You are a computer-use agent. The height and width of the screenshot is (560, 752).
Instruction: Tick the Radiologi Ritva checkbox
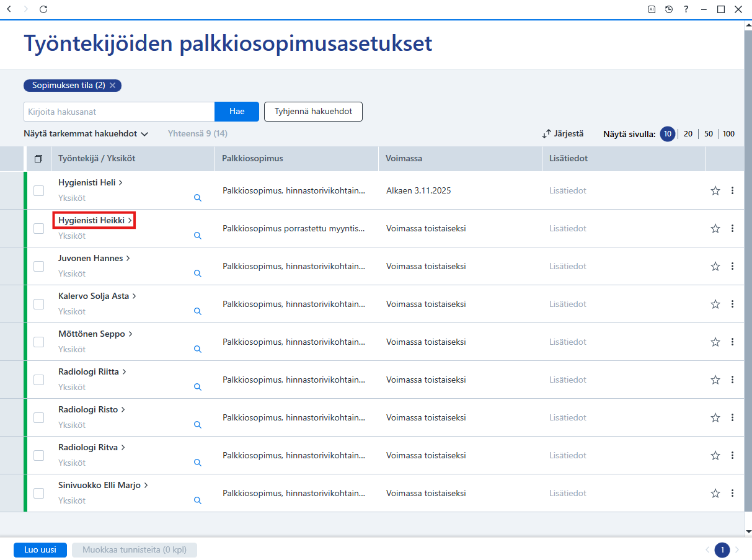pos(38,455)
